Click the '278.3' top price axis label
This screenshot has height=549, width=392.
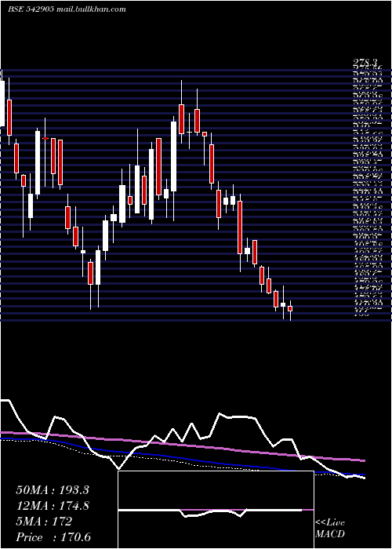tap(365, 62)
